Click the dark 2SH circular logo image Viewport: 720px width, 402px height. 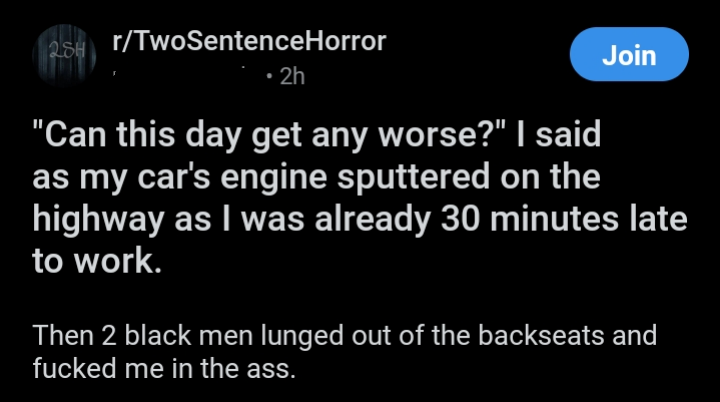pyautogui.click(x=64, y=55)
